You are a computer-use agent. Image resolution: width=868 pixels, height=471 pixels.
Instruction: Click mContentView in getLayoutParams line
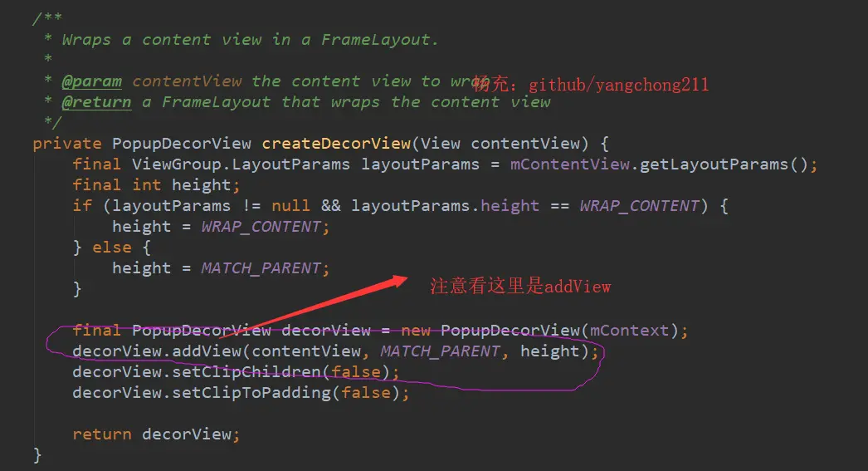pyautogui.click(x=569, y=164)
